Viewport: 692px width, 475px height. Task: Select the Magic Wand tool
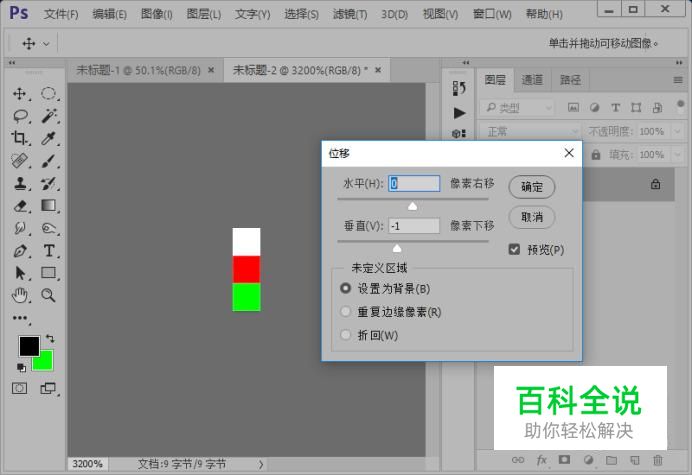pyautogui.click(x=48, y=116)
